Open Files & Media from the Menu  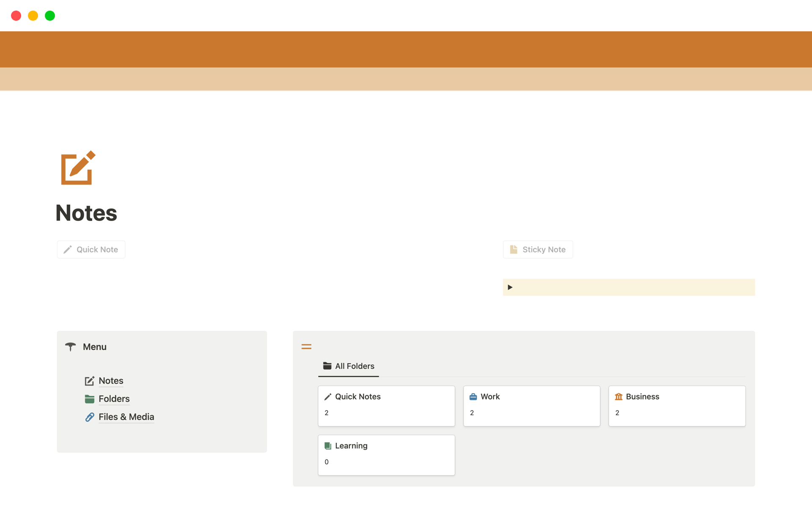(x=126, y=417)
